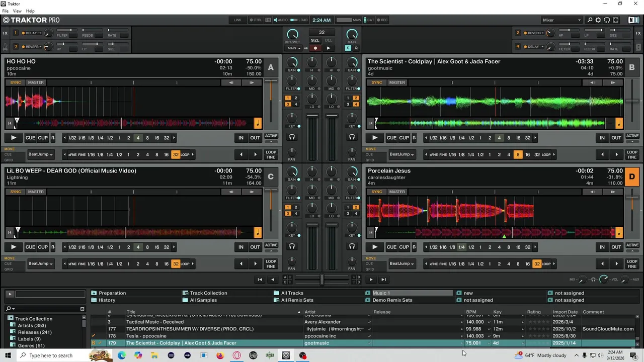The height and width of the screenshot is (362, 644).
Task: Click the red loop recorder record button
Action: [x=315, y=48]
